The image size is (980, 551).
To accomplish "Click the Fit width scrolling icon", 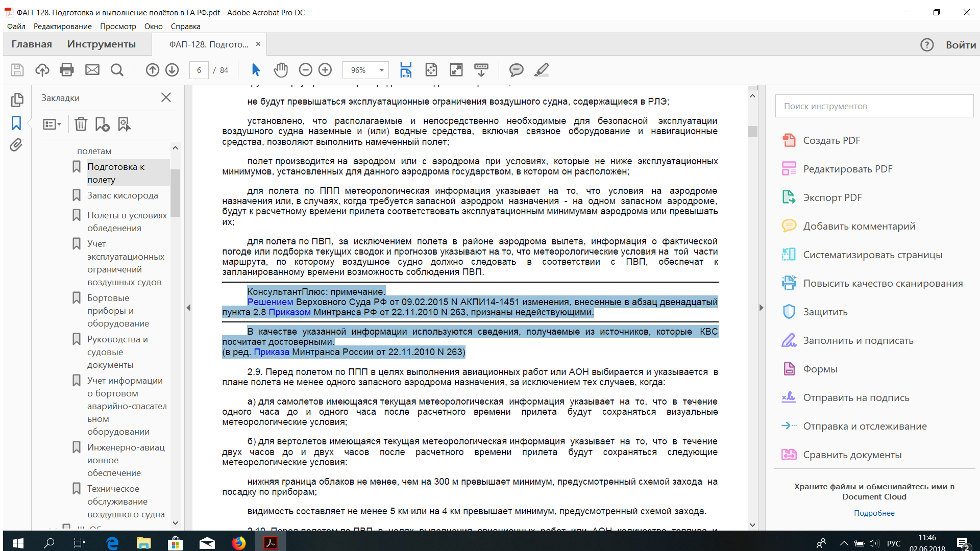I will pyautogui.click(x=406, y=70).
